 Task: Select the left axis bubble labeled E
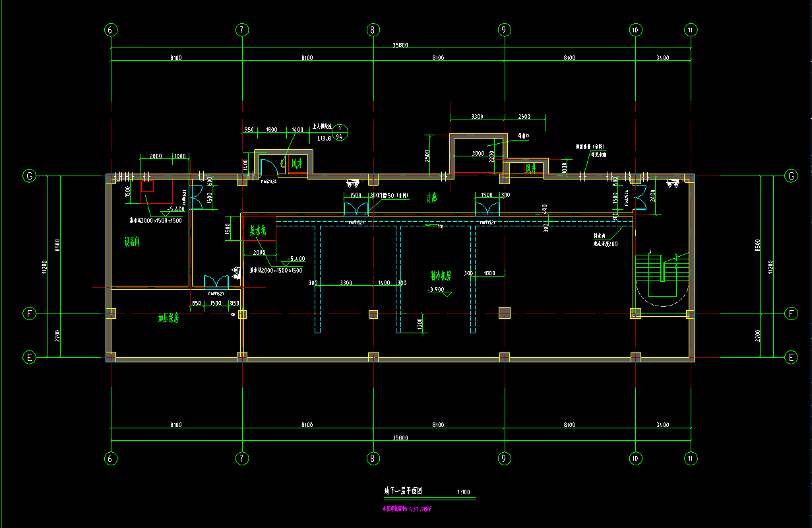[x=30, y=357]
